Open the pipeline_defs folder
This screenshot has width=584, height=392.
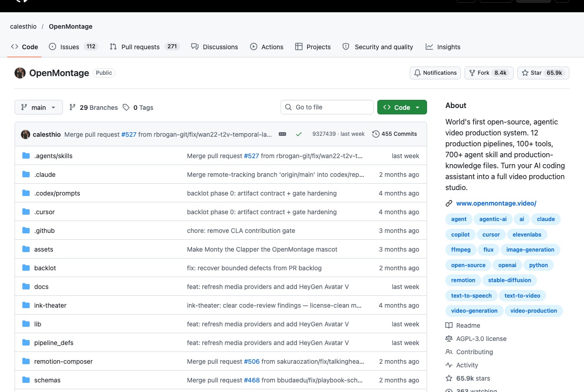54,343
